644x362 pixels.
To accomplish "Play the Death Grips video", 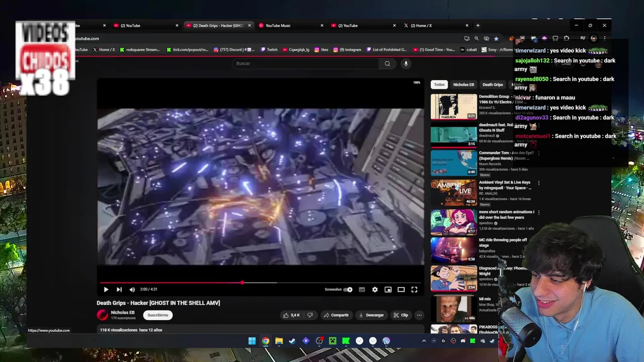I will point(106,290).
